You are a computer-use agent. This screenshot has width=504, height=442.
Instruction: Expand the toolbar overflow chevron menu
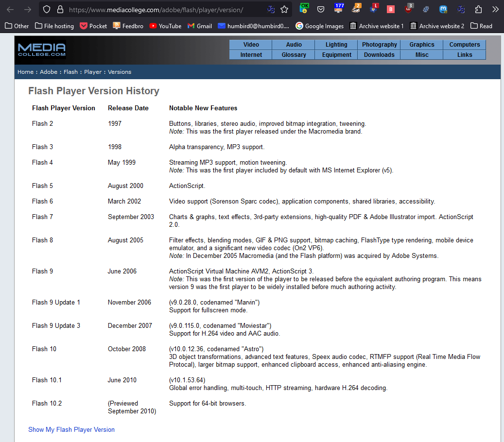tap(495, 9)
